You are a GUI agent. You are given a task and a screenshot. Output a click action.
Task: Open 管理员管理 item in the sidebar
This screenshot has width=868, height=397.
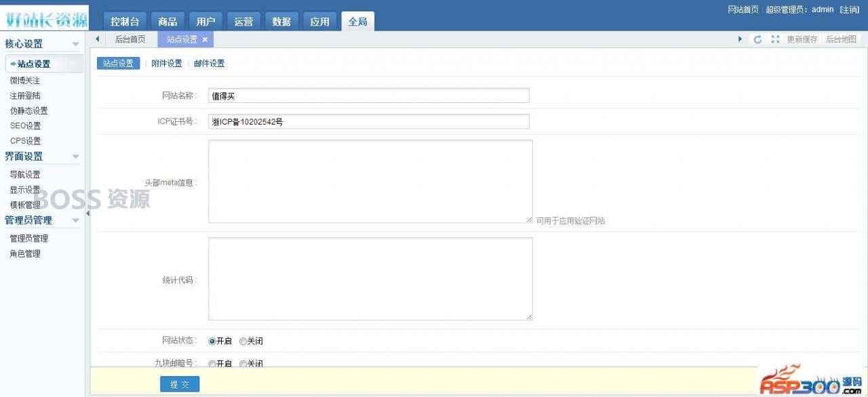click(28, 238)
